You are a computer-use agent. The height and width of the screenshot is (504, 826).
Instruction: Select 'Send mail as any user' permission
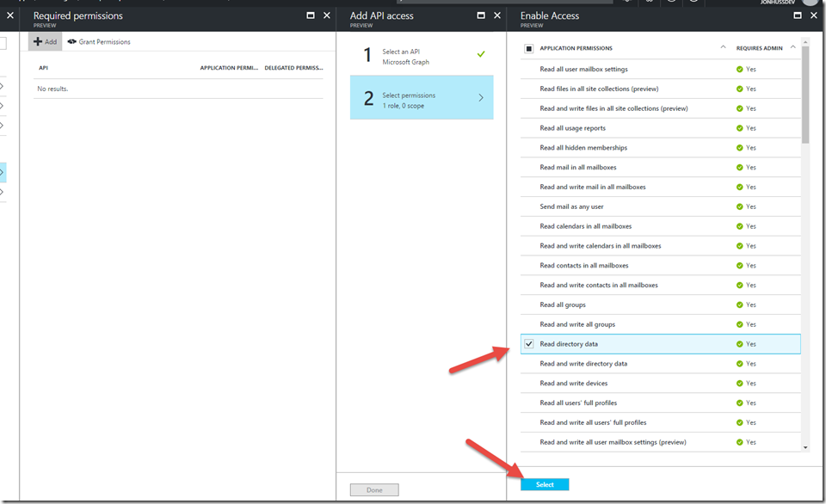click(x=571, y=206)
